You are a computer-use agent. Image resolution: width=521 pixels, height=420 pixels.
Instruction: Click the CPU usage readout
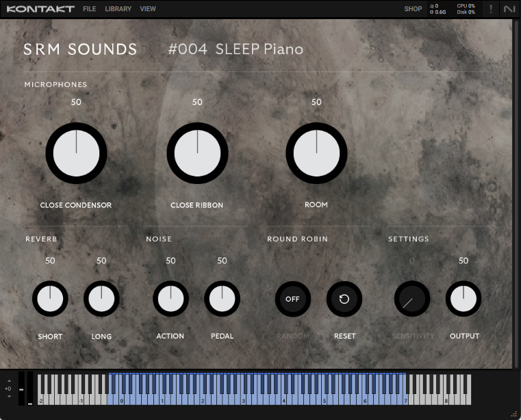(x=466, y=6)
